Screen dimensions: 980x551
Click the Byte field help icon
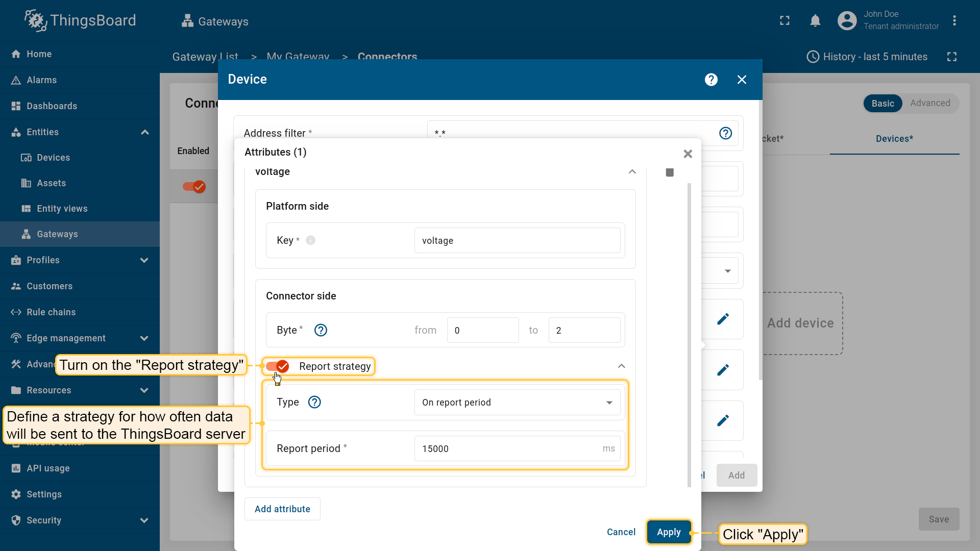tap(321, 330)
